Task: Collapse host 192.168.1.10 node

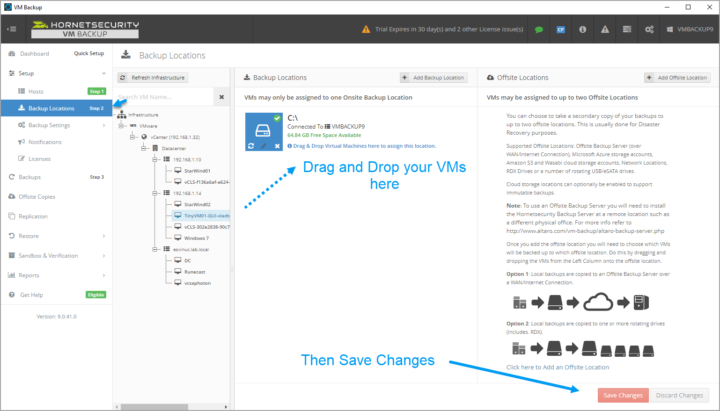Action: (x=155, y=159)
